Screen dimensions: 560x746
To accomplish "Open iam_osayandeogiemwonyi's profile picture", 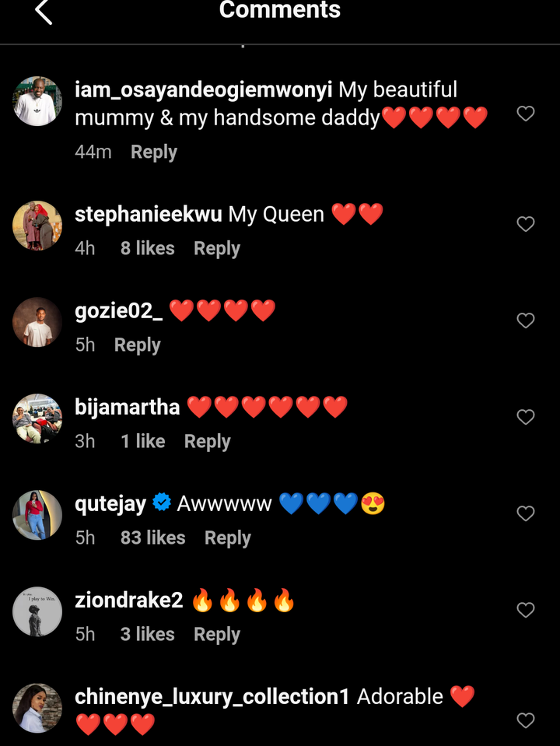I will [x=37, y=101].
